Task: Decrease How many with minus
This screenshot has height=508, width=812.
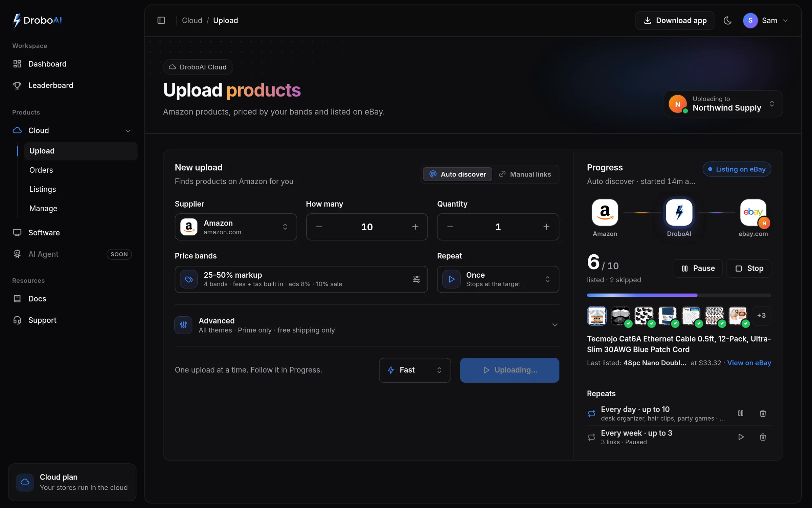Action: [x=319, y=227]
